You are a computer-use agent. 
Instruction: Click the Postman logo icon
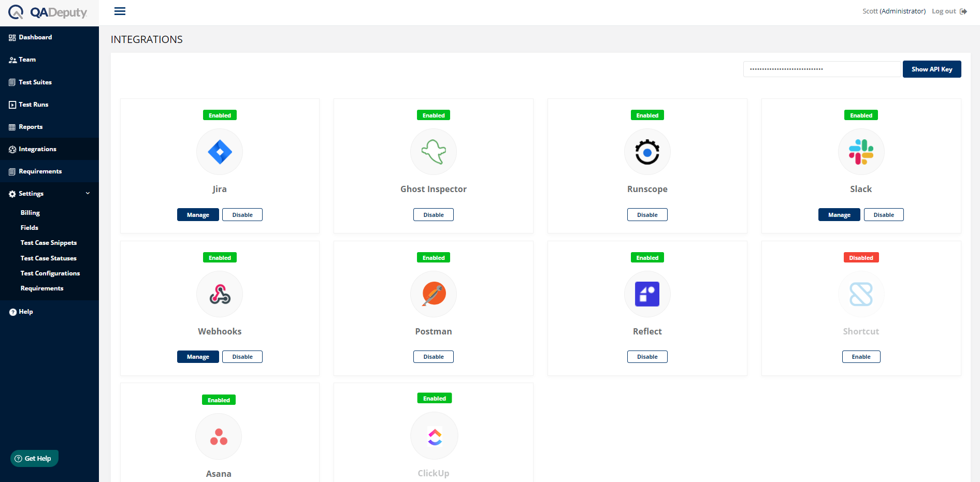click(x=434, y=294)
